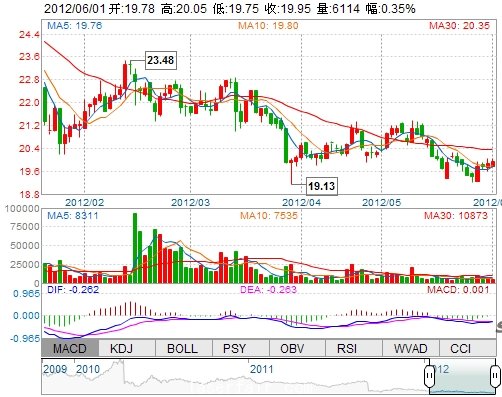Viewport: 502px width, 397px height.
Task: Click 2009 in the timeline overview
Action: [x=55, y=369]
